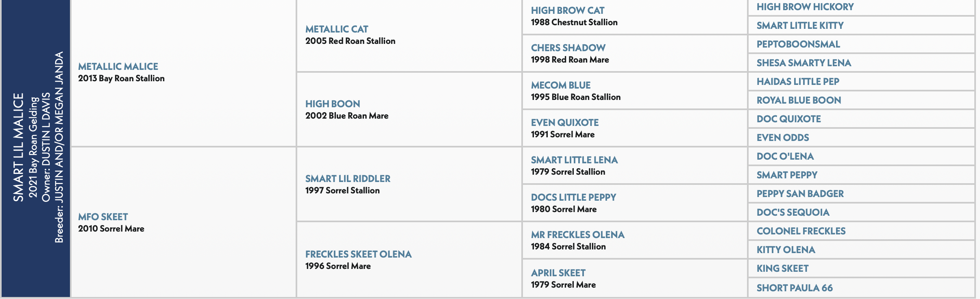Select the HIGH BOON pedigree link

333,104
